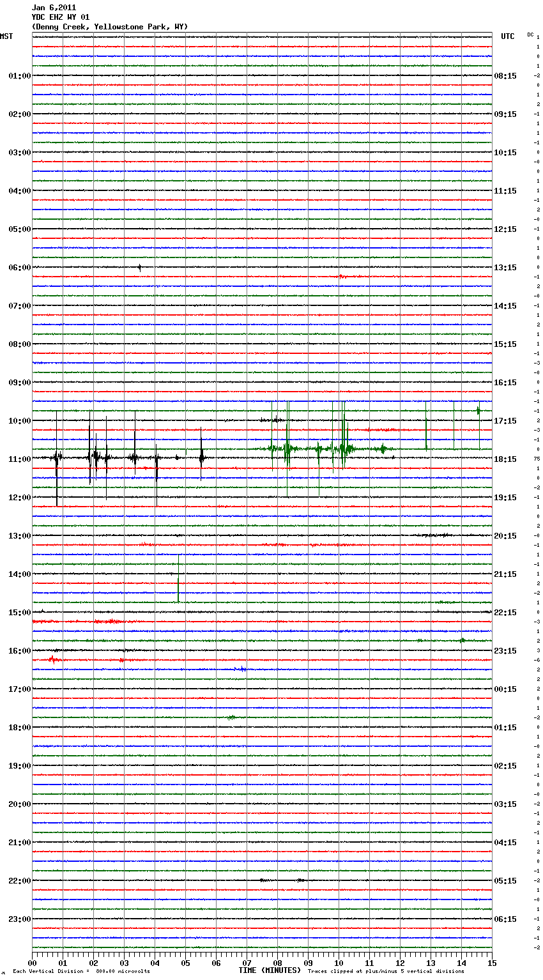Screen dimensions: 543x980
Task: Click the Denny Creek, Yellowstone Park location caption
Action: (x=110, y=27)
